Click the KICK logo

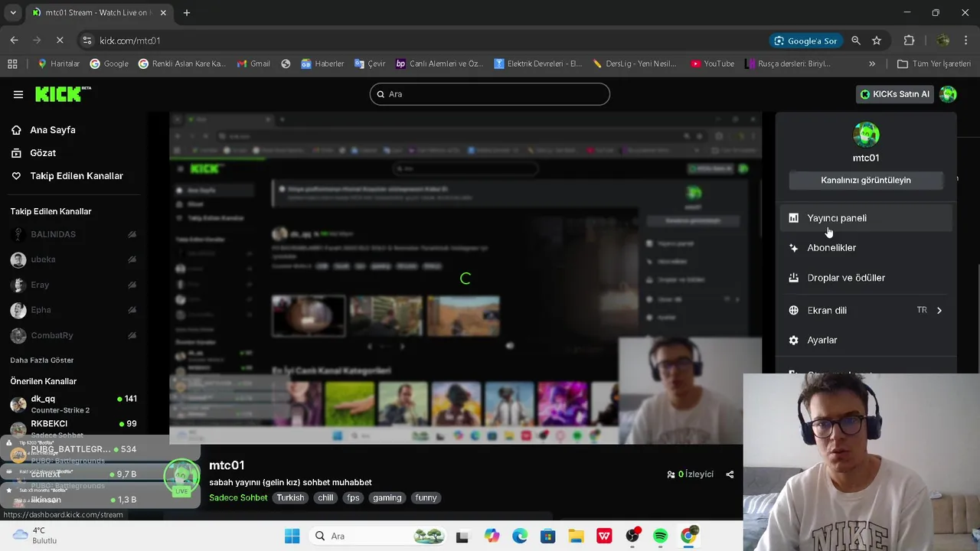click(63, 94)
